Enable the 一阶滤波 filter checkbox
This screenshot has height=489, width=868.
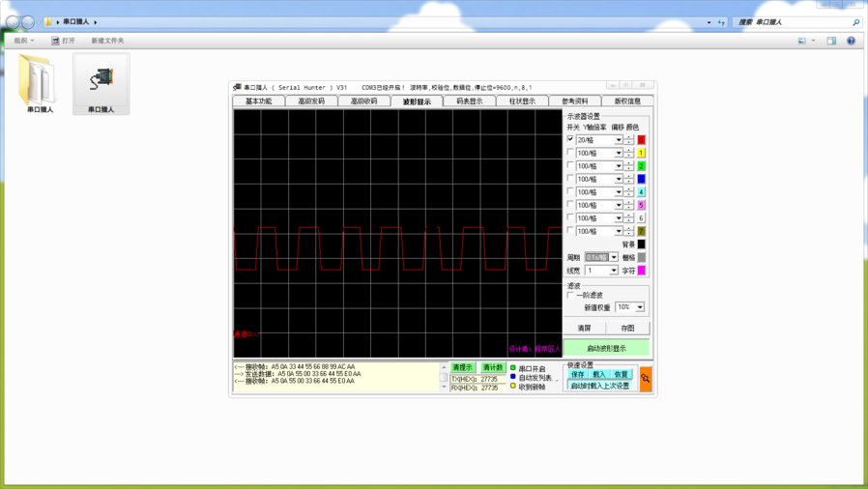pyautogui.click(x=570, y=295)
